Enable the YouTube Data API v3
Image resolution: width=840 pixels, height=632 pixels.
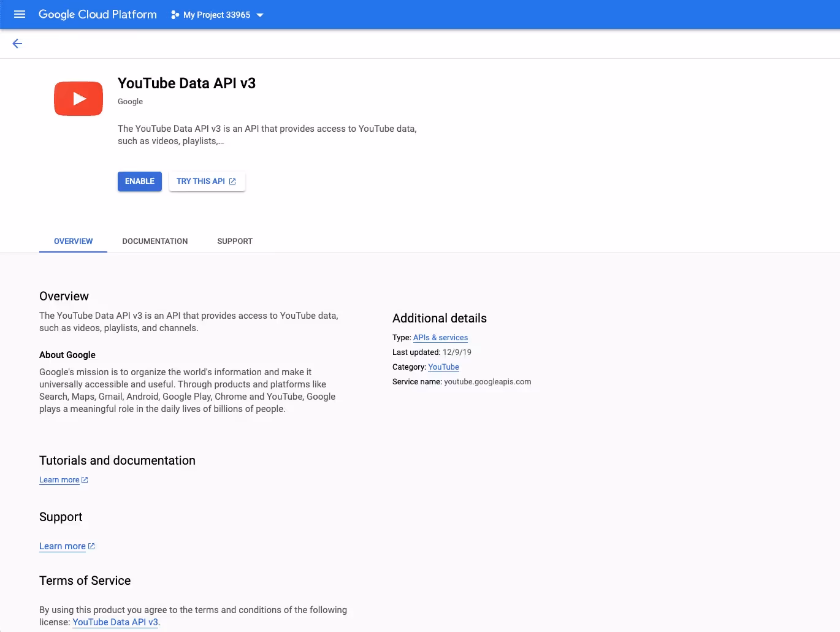click(140, 181)
